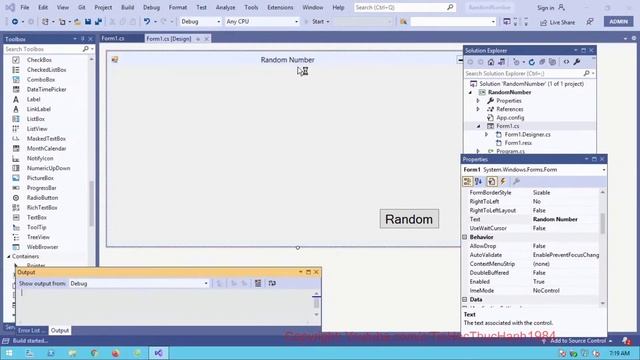Screen dimensions: 640x360
Task: Select the Categorized view icon in Properties
Action: [468, 181]
